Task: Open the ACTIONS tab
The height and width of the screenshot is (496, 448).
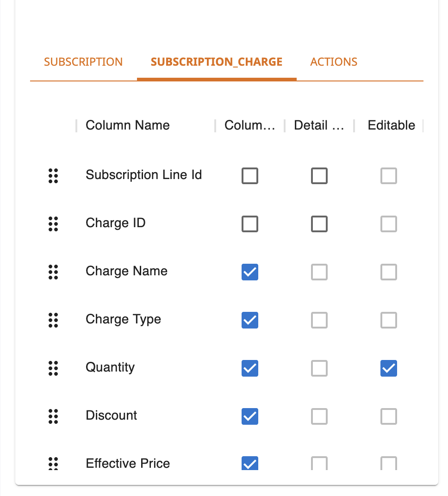Action: click(x=334, y=62)
